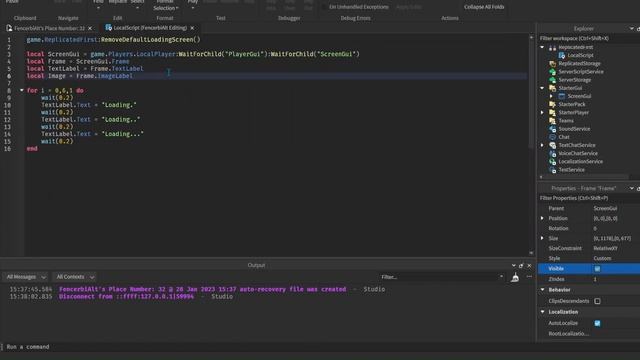This screenshot has width=640, height=360.
Task: Click the Chat service icon
Action: pyautogui.click(x=552, y=137)
